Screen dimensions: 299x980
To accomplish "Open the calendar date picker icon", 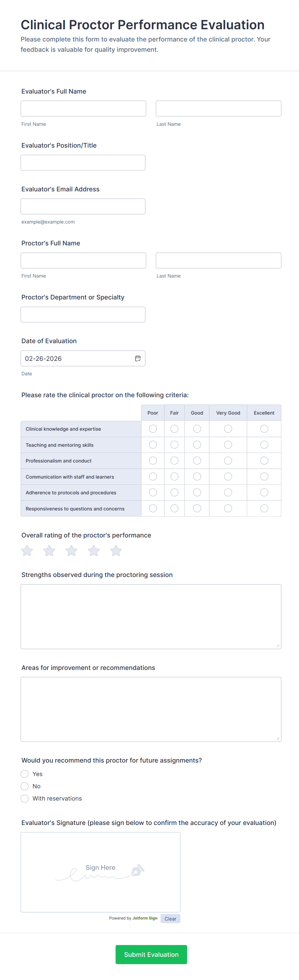I will coord(138,358).
